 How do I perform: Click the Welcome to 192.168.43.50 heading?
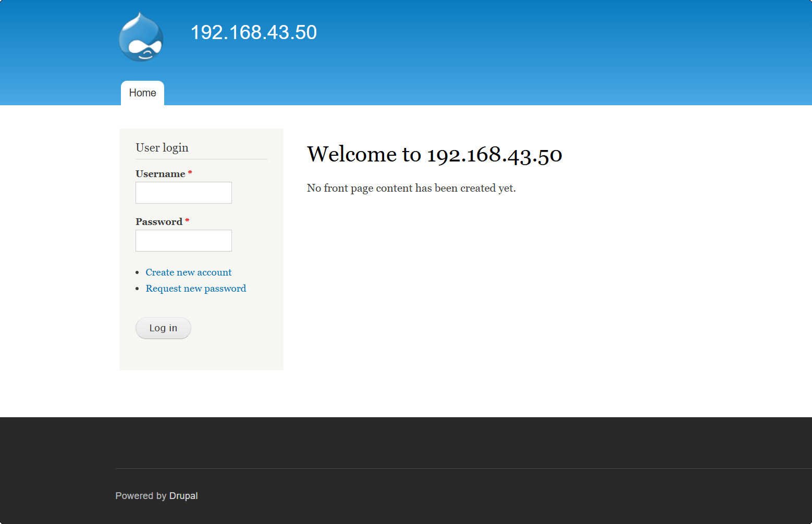pyautogui.click(x=434, y=154)
